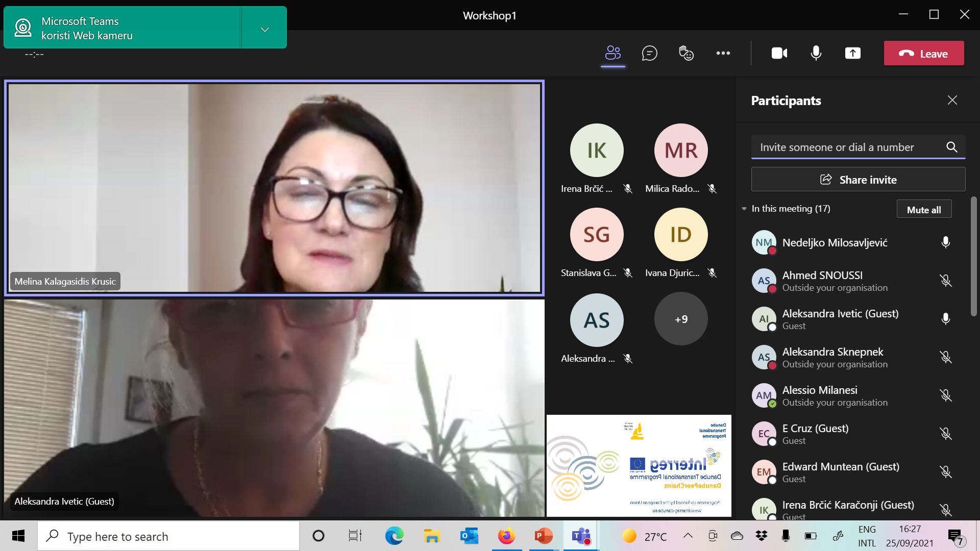The image size is (980, 551).
Task: Open the conversation chat icon
Action: coord(649,53)
